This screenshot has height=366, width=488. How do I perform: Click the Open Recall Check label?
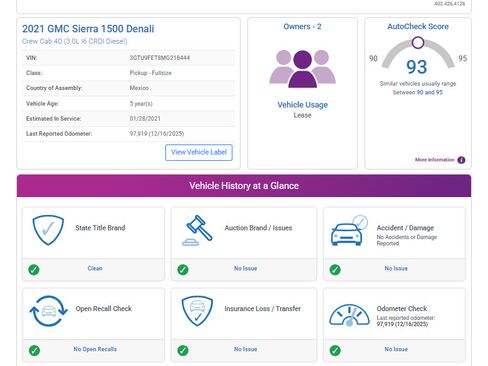(x=104, y=309)
